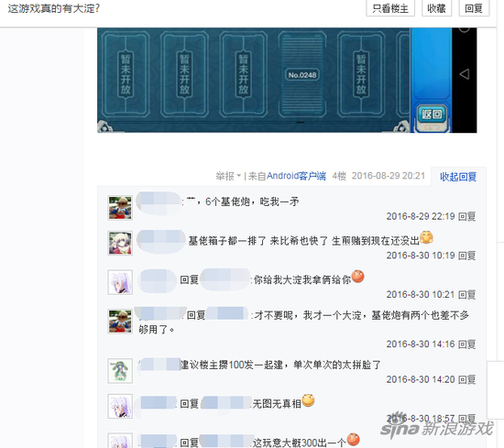Screen dimensions: 504x448
Task: Open the 举报 dropdown
Action: pos(228,176)
